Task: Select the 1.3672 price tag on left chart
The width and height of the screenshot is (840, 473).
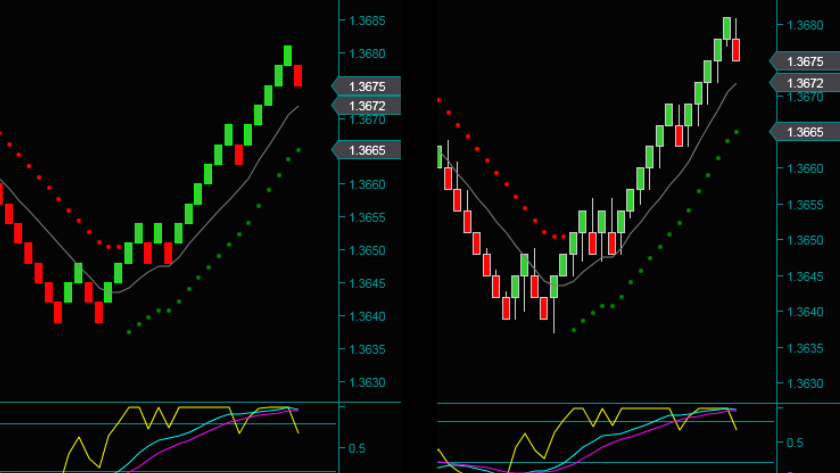Action: point(367,105)
